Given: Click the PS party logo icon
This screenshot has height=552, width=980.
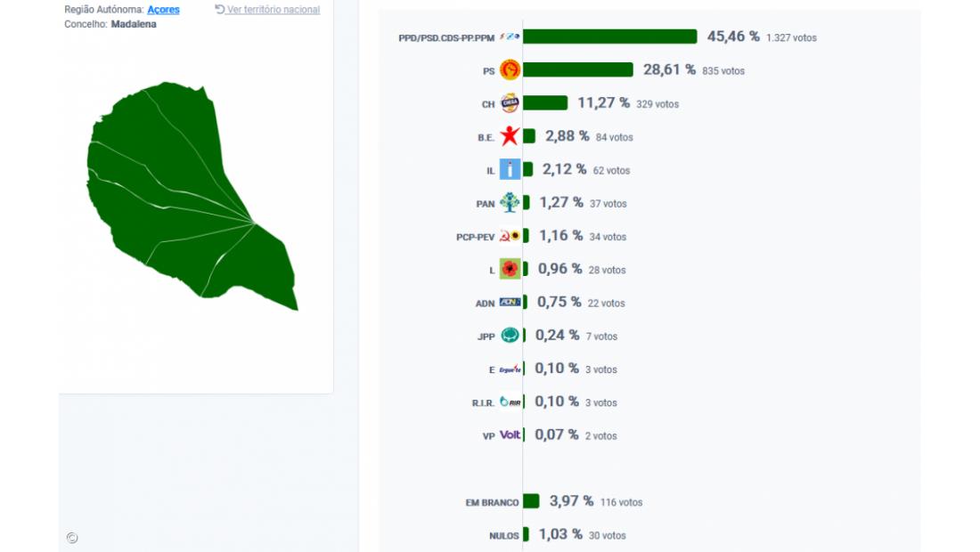Looking at the screenshot, I should point(510,70).
